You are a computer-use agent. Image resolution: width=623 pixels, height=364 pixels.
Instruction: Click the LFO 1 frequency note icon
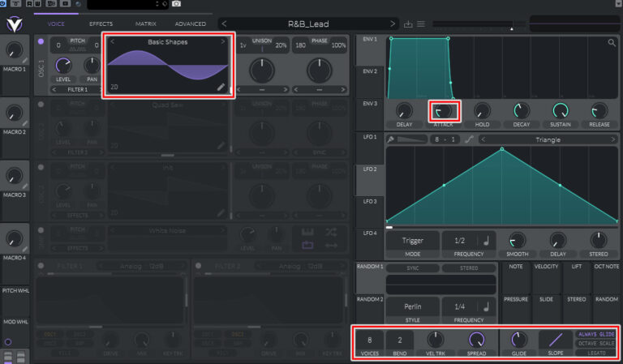tap(486, 241)
